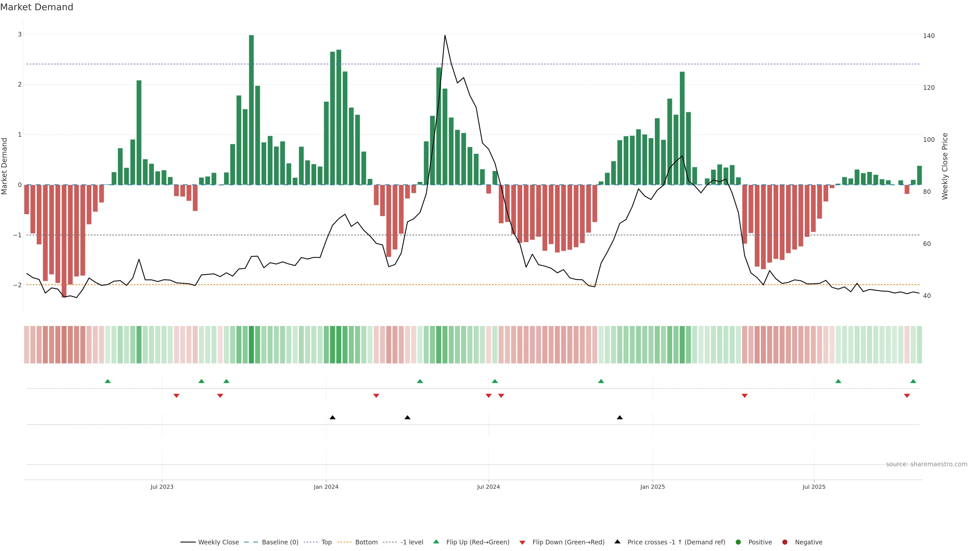This screenshot has height=551, width=980.
Task: Click the Positive green circle legend icon
Action: click(738, 542)
